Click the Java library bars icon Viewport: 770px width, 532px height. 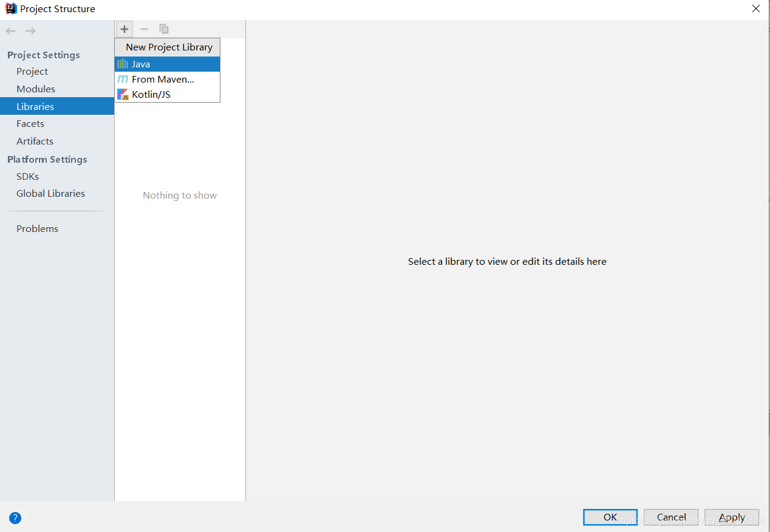click(x=123, y=64)
